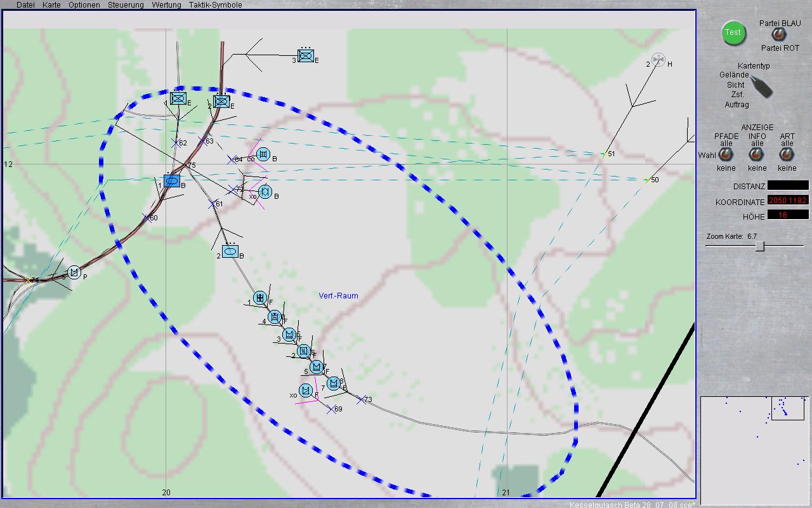Screen dimensions: 812x508
Task: Click the overview minimap thumbnail
Action: coord(754,450)
